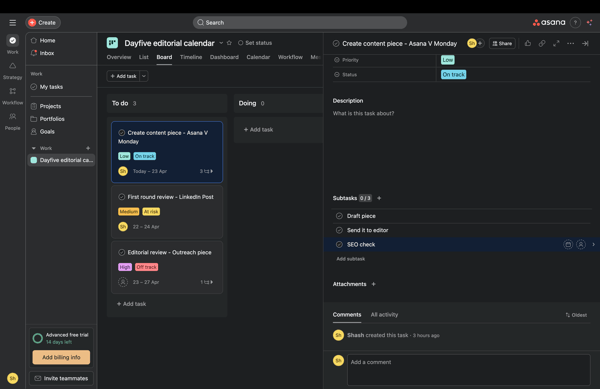Image resolution: width=600 pixels, height=389 pixels.
Task: Add collaborator plus next to assignee avatar
Action: pyautogui.click(x=480, y=43)
